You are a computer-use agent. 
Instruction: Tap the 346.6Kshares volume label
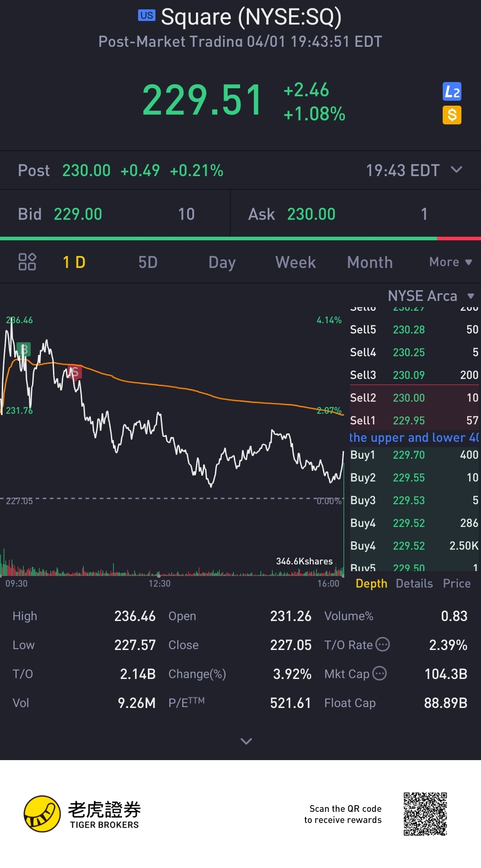click(304, 561)
